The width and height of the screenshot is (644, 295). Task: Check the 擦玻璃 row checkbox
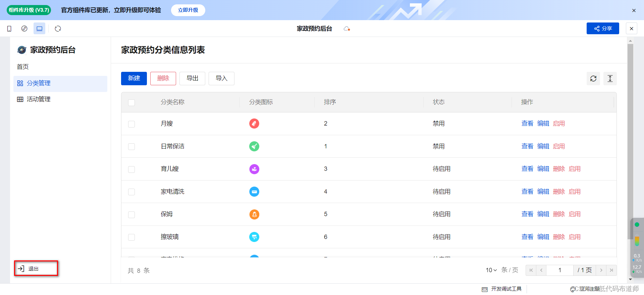pyautogui.click(x=131, y=237)
